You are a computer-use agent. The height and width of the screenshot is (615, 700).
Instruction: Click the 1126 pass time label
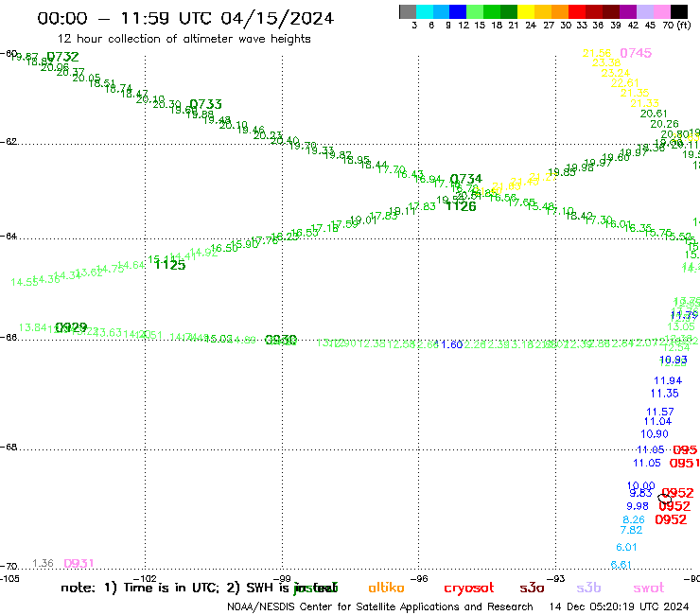(x=462, y=206)
